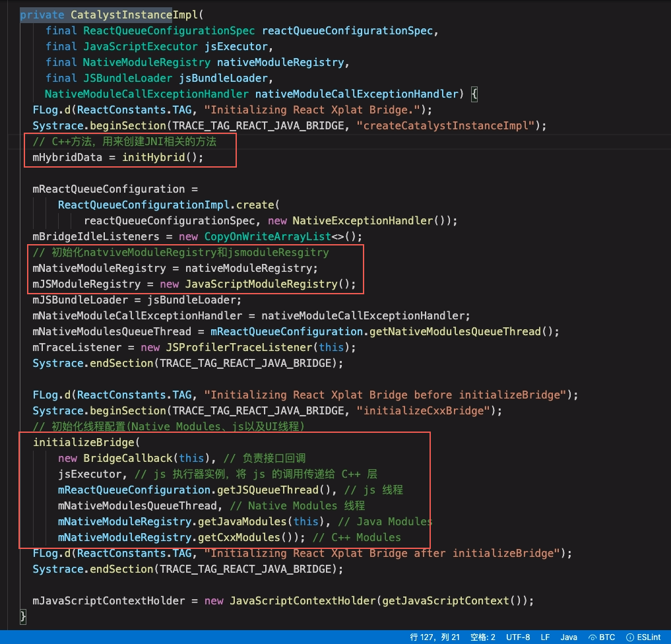This screenshot has height=644, width=671.
Task: Click the private keyword on first line
Action: pyautogui.click(x=42, y=15)
